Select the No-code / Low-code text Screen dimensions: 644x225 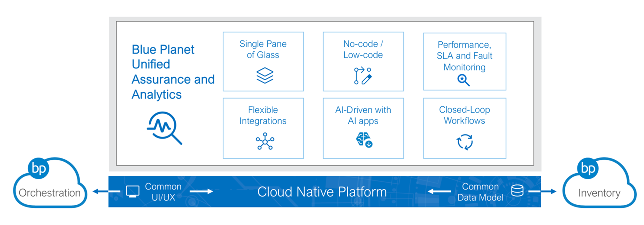click(x=363, y=49)
